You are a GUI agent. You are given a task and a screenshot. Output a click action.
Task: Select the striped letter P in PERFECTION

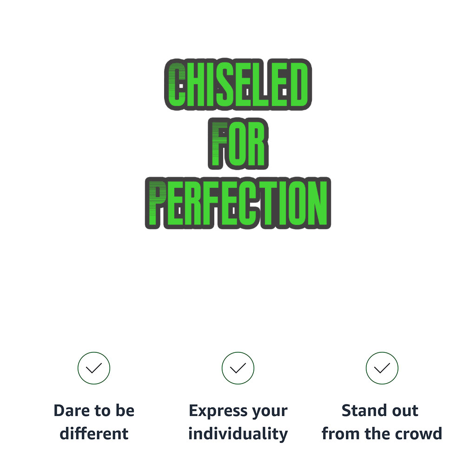coord(157,204)
